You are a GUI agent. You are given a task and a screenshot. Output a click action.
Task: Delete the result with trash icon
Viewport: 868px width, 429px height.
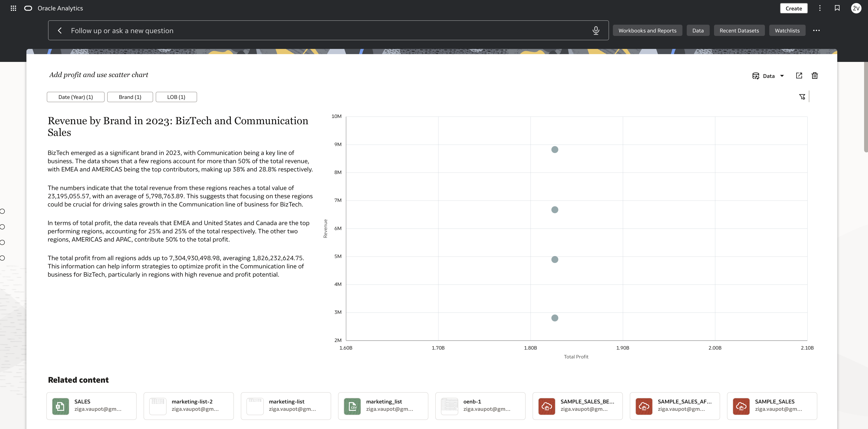815,76
